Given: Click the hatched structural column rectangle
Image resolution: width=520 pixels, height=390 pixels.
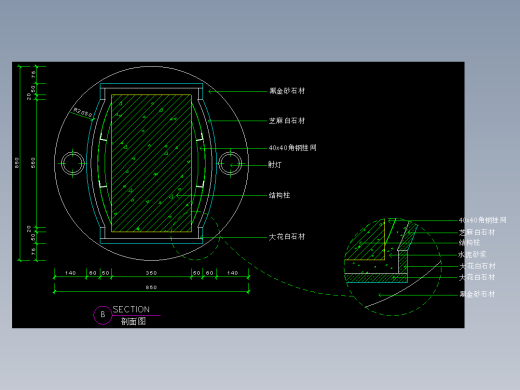Looking at the screenshot, I should click(x=151, y=163).
